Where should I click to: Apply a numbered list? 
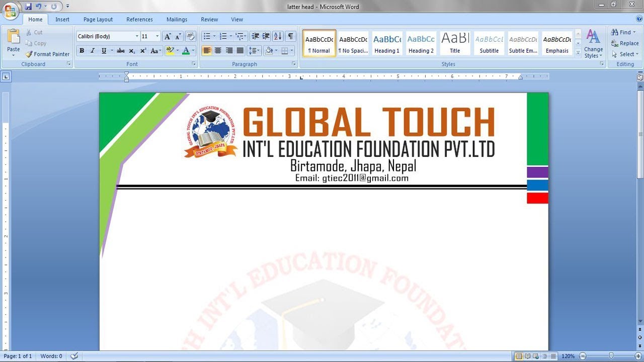click(x=223, y=36)
